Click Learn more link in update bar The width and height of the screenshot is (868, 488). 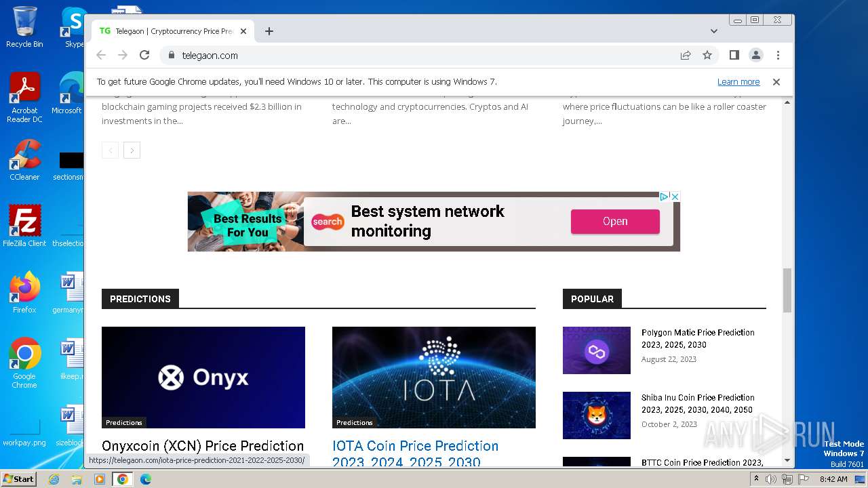[738, 81]
